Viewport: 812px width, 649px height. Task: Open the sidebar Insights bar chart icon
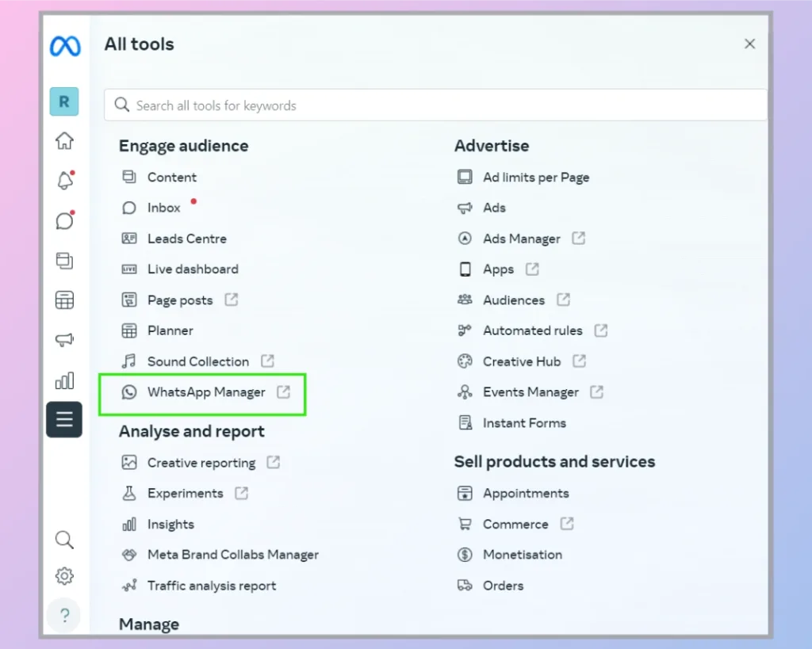pyautogui.click(x=64, y=380)
